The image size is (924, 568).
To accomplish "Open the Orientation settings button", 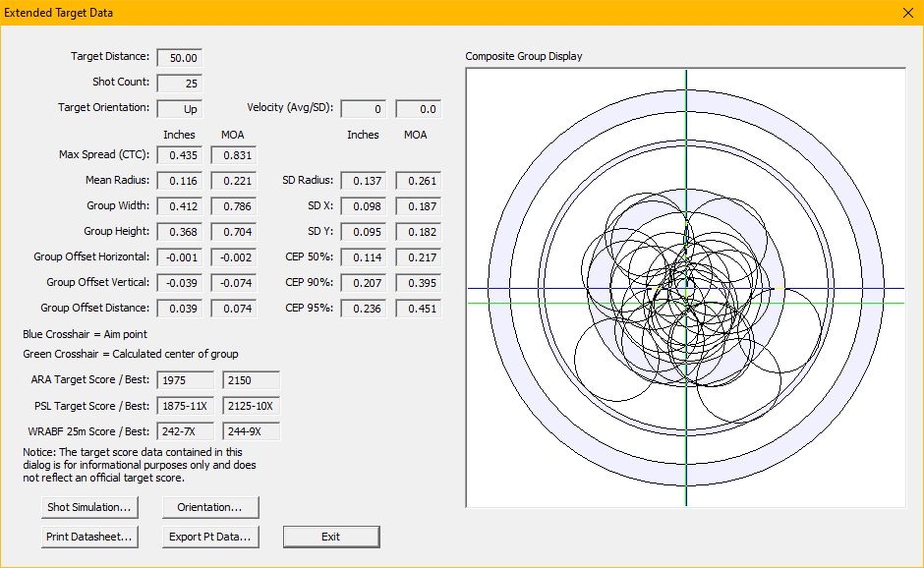I will click(x=209, y=507).
